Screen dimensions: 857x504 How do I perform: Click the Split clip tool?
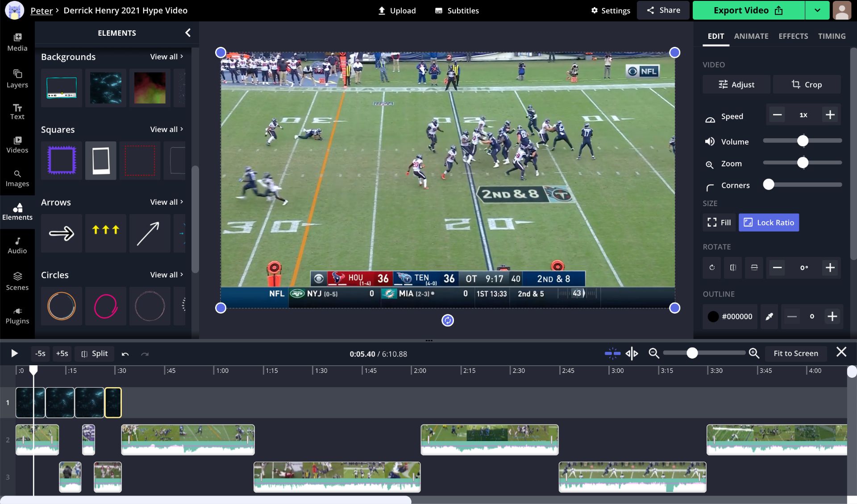[x=95, y=353]
